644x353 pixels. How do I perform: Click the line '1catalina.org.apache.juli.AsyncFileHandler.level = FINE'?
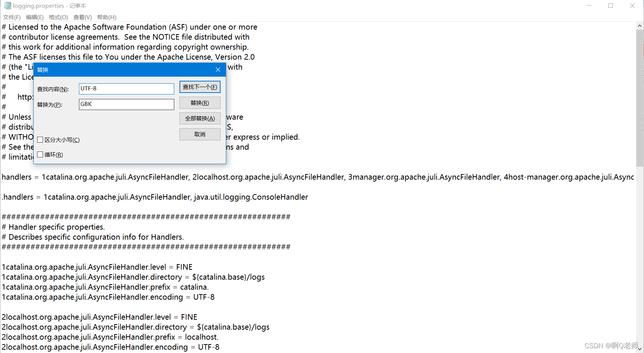[97, 267]
